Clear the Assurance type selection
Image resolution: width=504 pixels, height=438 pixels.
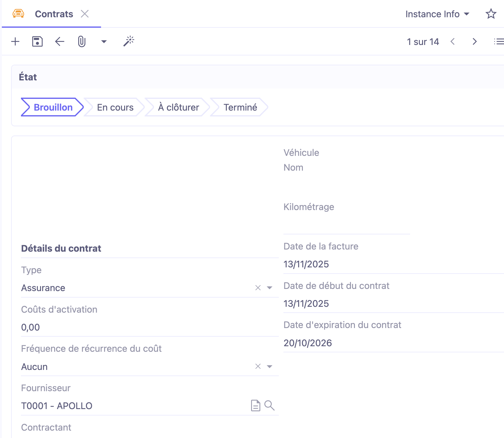[258, 288]
